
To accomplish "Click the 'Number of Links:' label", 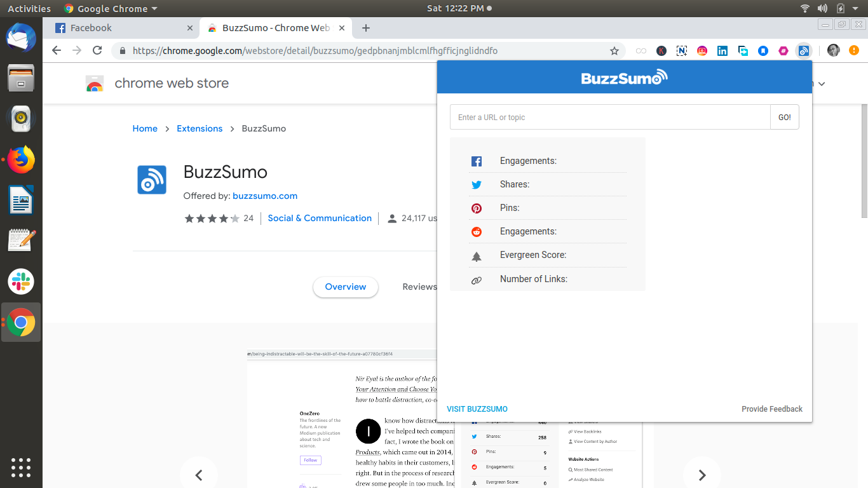I will 534,279.
